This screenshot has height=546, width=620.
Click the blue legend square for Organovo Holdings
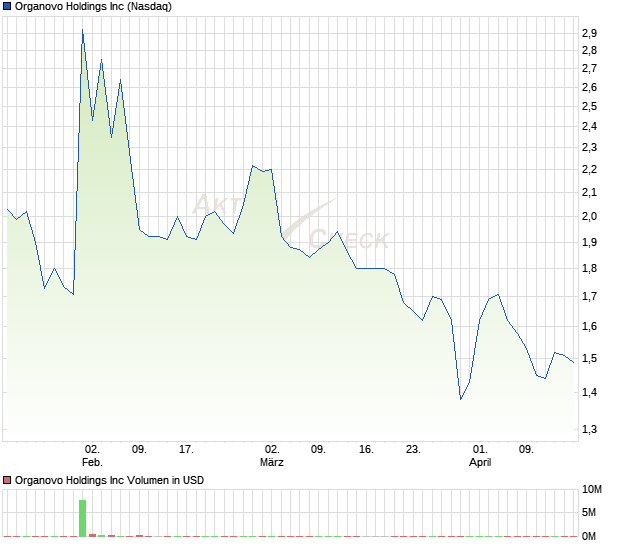[x=7, y=6]
